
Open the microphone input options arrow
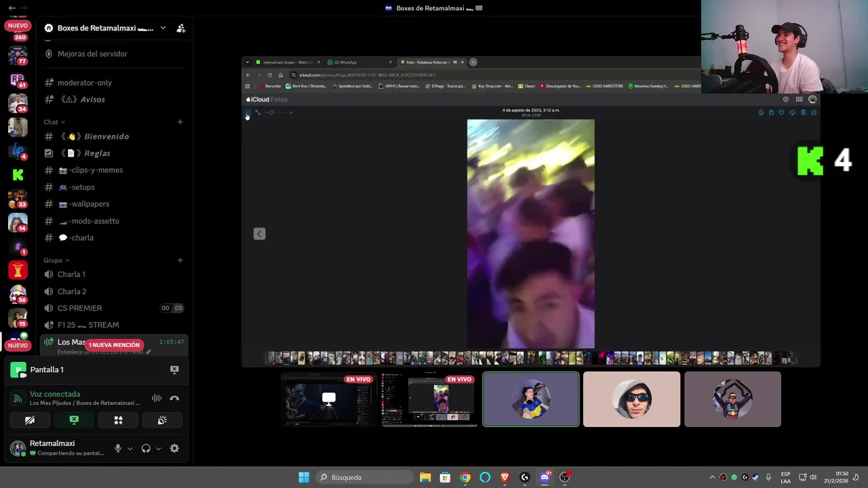coord(130,449)
